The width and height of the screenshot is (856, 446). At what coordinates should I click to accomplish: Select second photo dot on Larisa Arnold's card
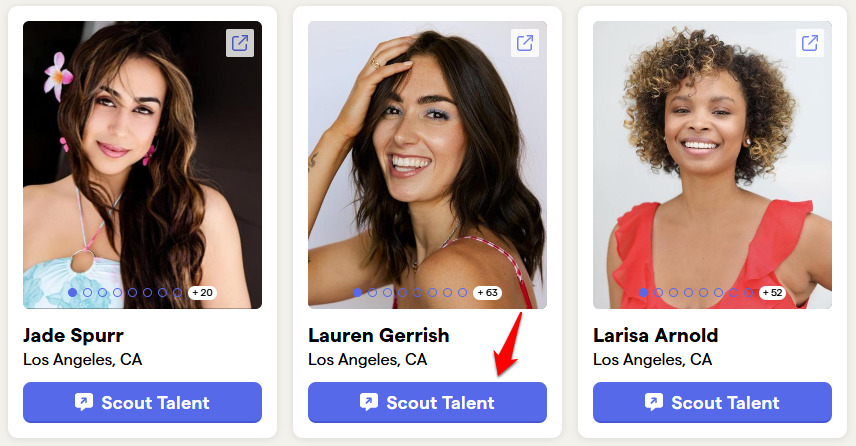tap(658, 293)
